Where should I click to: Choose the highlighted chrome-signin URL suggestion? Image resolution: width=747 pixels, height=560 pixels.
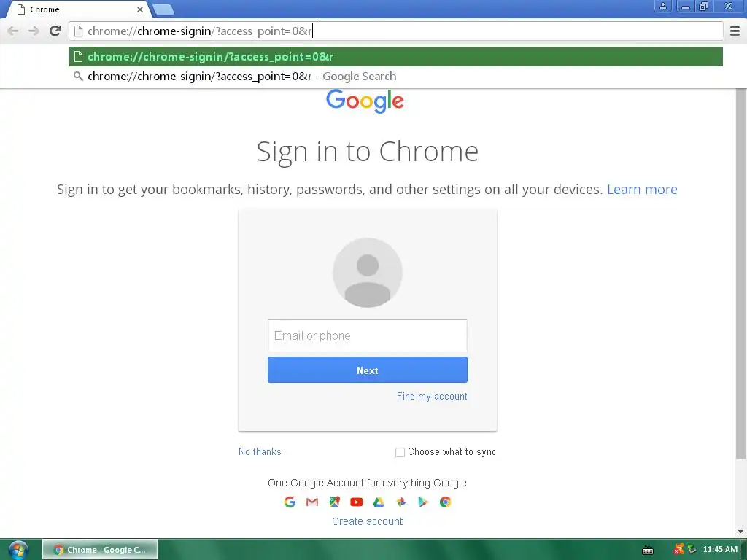396,57
